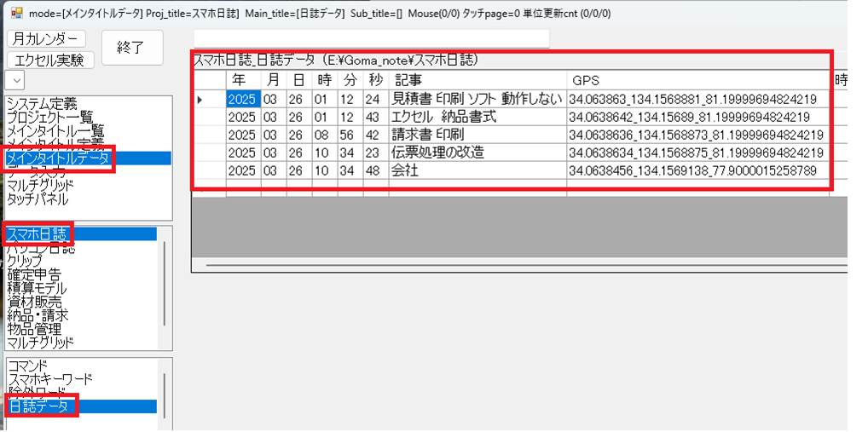
Task: Open the small dropdown below エクセル実験
Action: point(14,80)
